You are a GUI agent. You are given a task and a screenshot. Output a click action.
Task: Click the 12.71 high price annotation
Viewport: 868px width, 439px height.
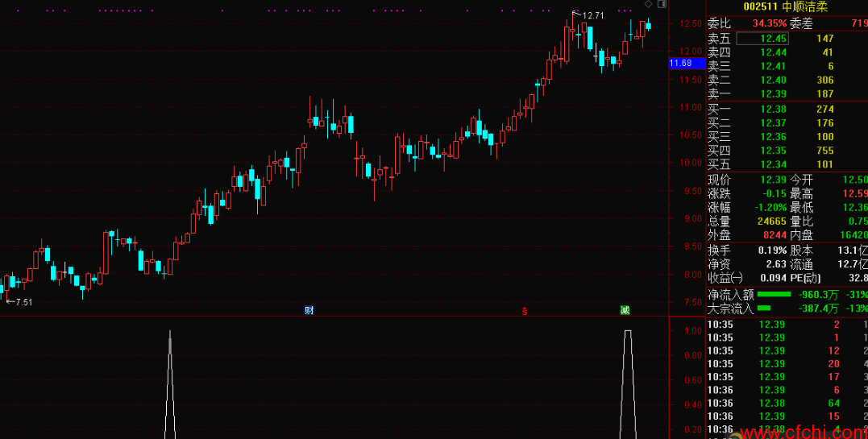[592, 15]
